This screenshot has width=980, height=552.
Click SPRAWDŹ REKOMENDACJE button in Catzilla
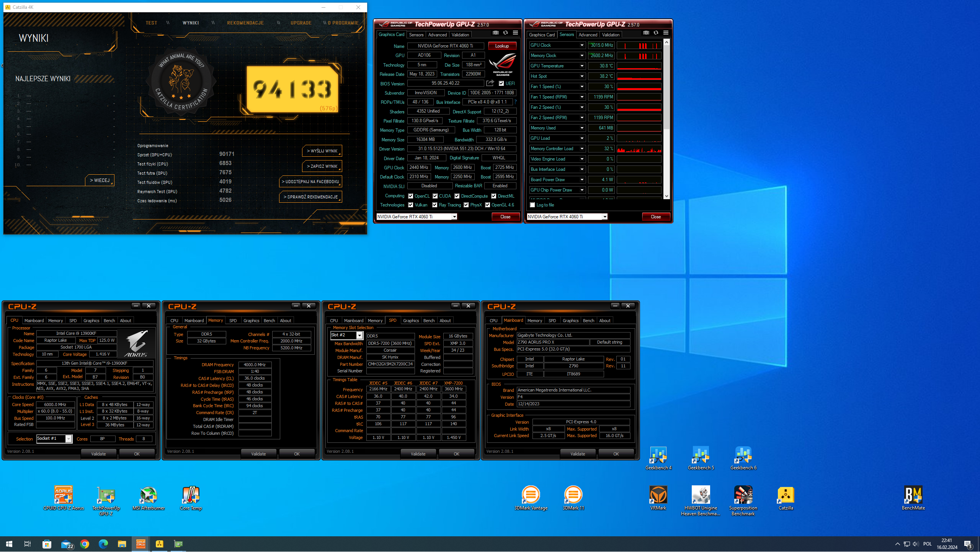click(x=310, y=197)
